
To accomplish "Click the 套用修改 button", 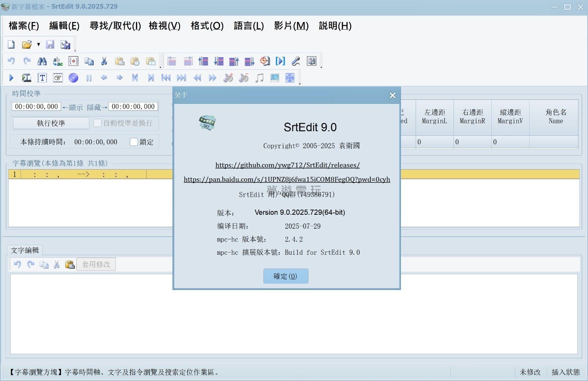I will (x=96, y=264).
